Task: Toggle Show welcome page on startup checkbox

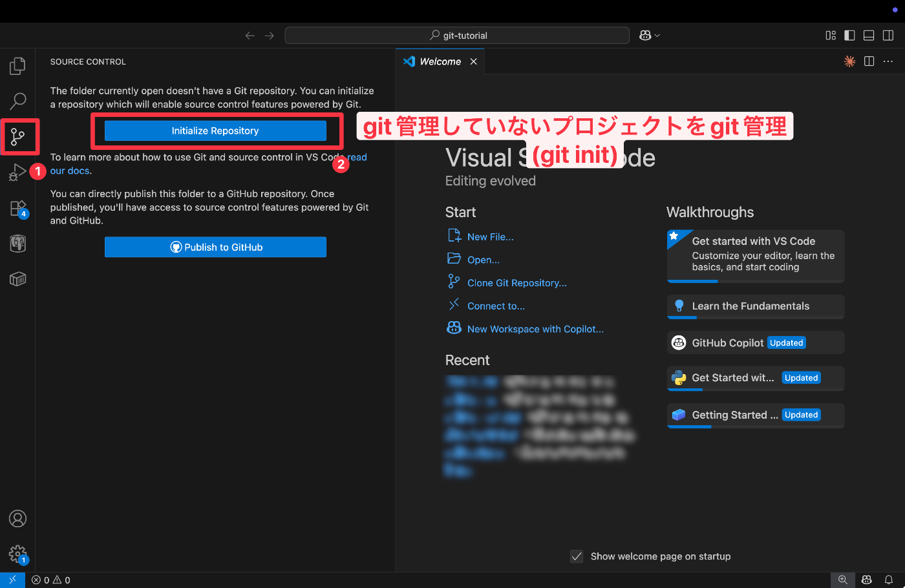Action: tap(577, 556)
